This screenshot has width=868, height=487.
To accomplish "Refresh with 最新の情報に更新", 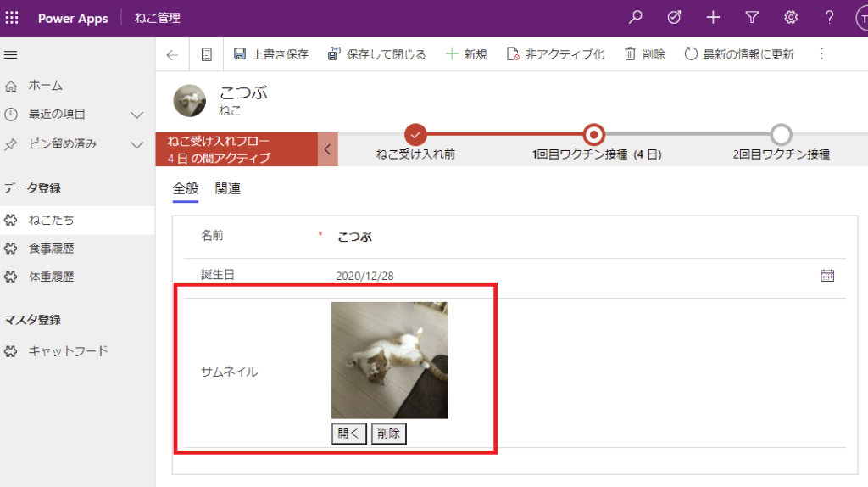I will [739, 54].
